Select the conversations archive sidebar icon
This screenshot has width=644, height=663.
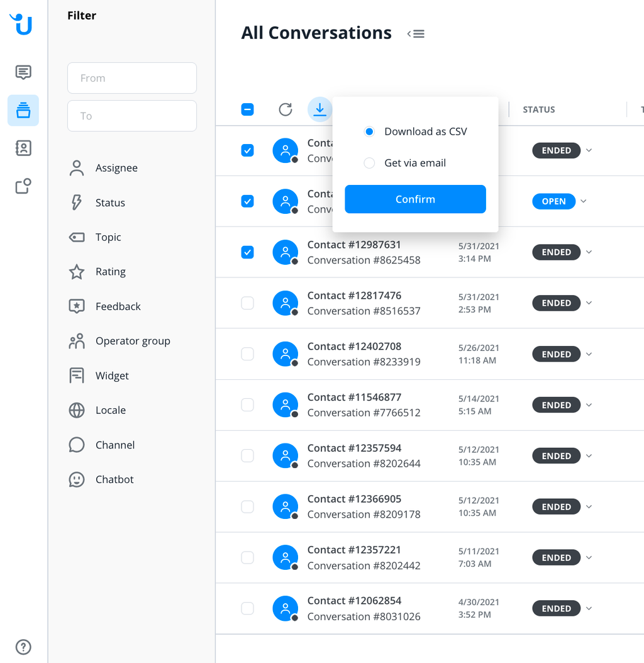pyautogui.click(x=23, y=110)
